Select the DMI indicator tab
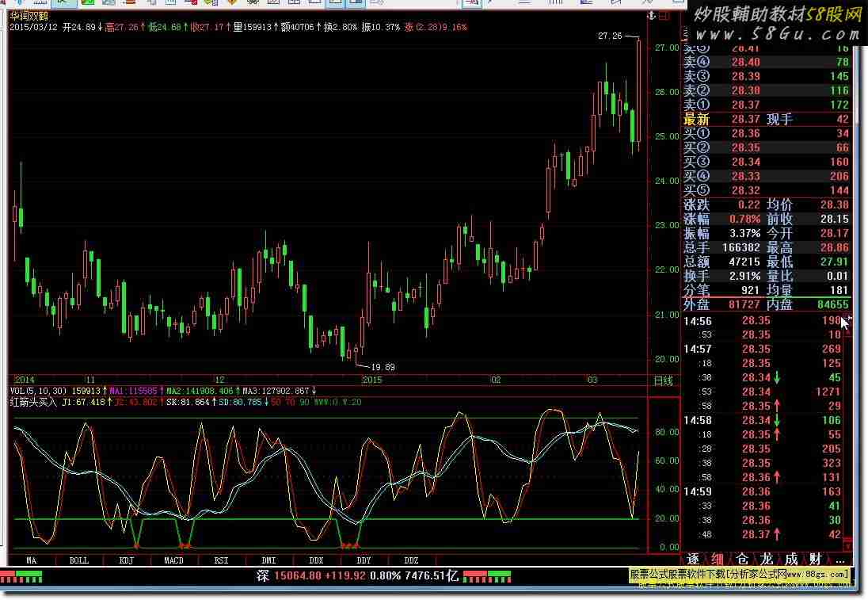 [268, 560]
